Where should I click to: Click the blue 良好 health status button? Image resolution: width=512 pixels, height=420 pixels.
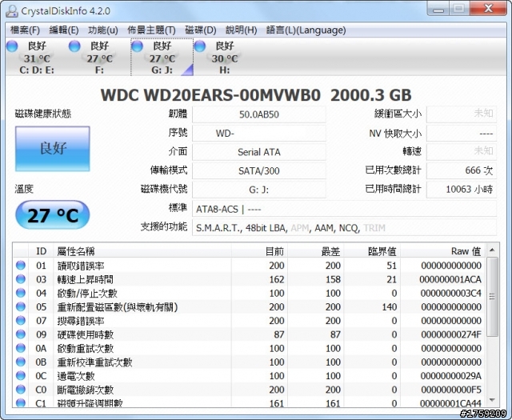click(x=53, y=149)
